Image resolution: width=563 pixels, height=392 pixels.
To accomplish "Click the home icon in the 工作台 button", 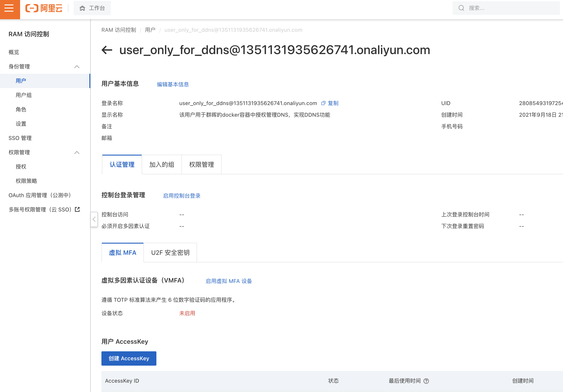I will pyautogui.click(x=82, y=8).
